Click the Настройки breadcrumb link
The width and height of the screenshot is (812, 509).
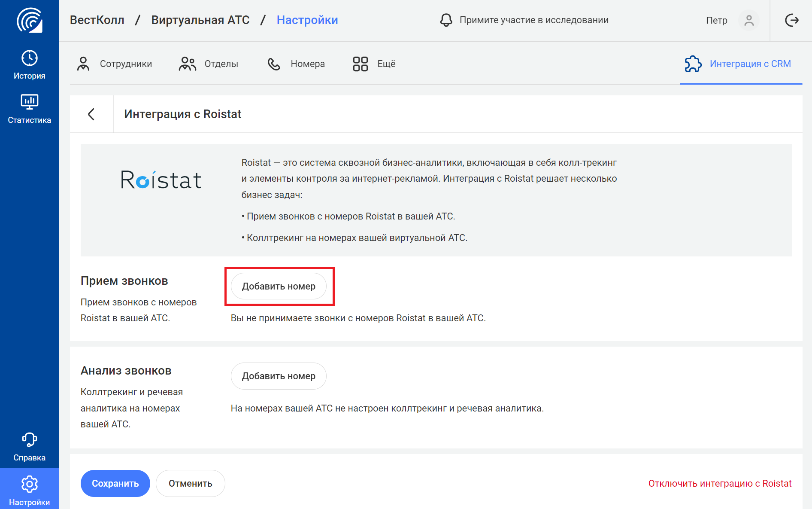pyautogui.click(x=307, y=20)
